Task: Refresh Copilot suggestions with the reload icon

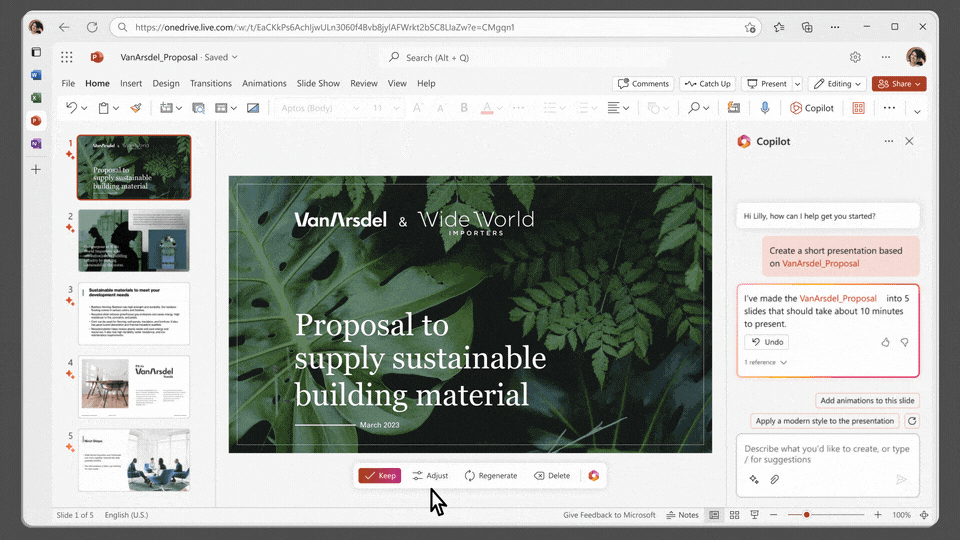Action: click(912, 421)
